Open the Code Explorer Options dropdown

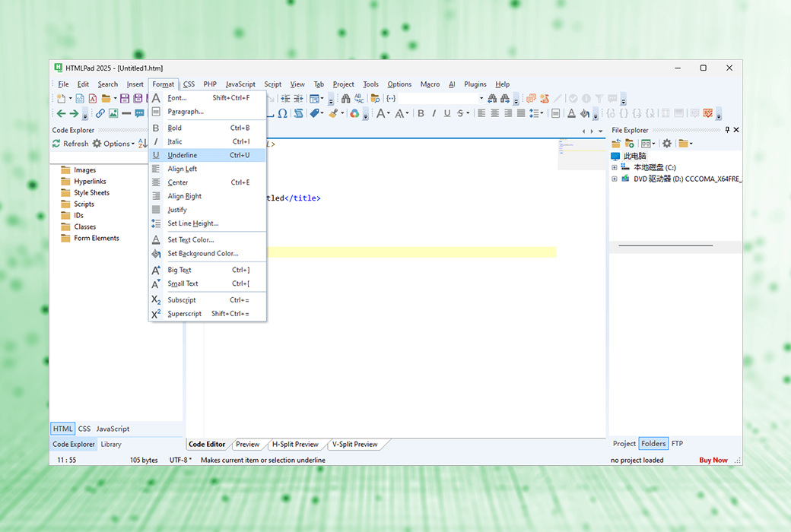click(x=113, y=144)
